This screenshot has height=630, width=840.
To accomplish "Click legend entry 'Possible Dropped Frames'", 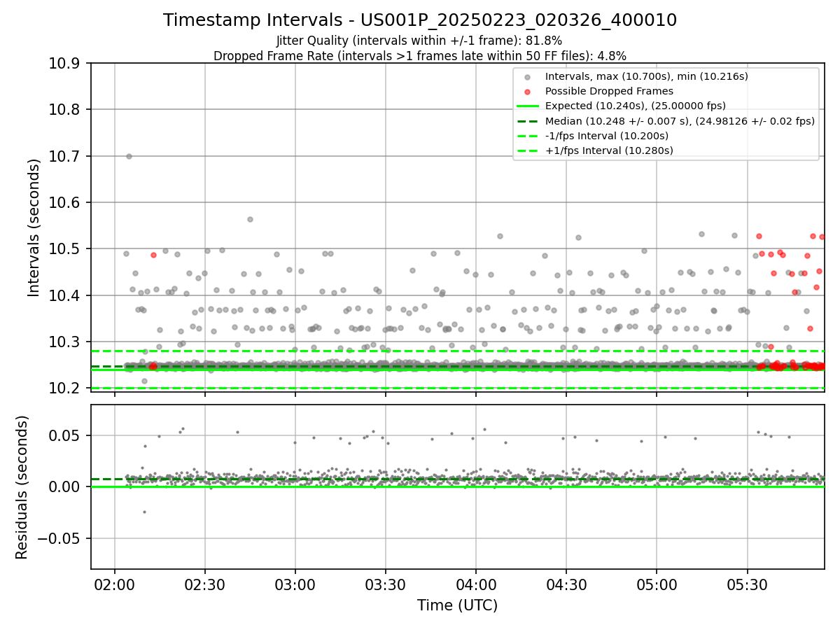I will click(609, 91).
